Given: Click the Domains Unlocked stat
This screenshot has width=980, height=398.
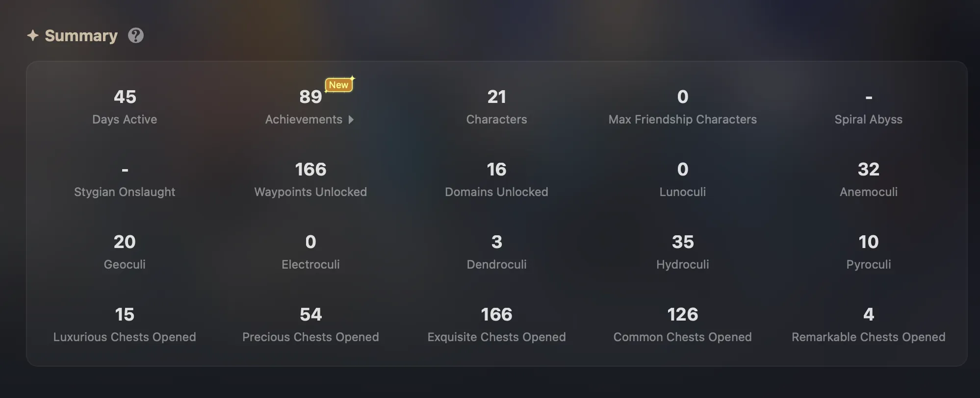Looking at the screenshot, I should pos(496,180).
